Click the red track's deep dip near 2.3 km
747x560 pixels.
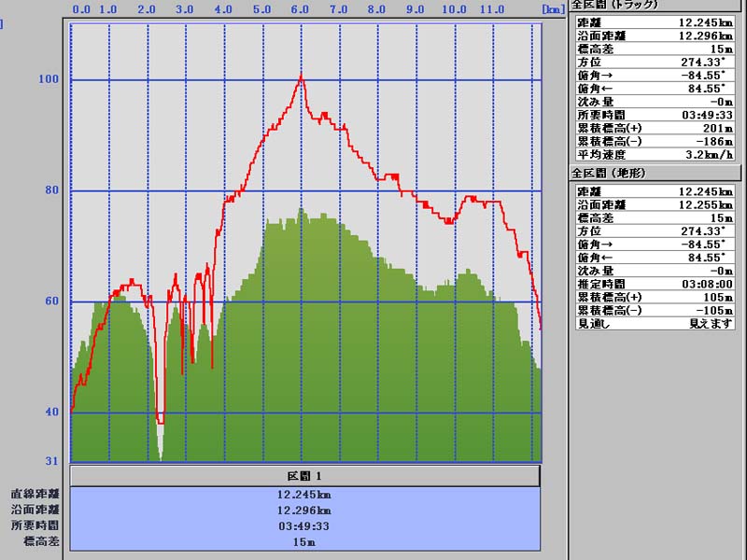160,420
